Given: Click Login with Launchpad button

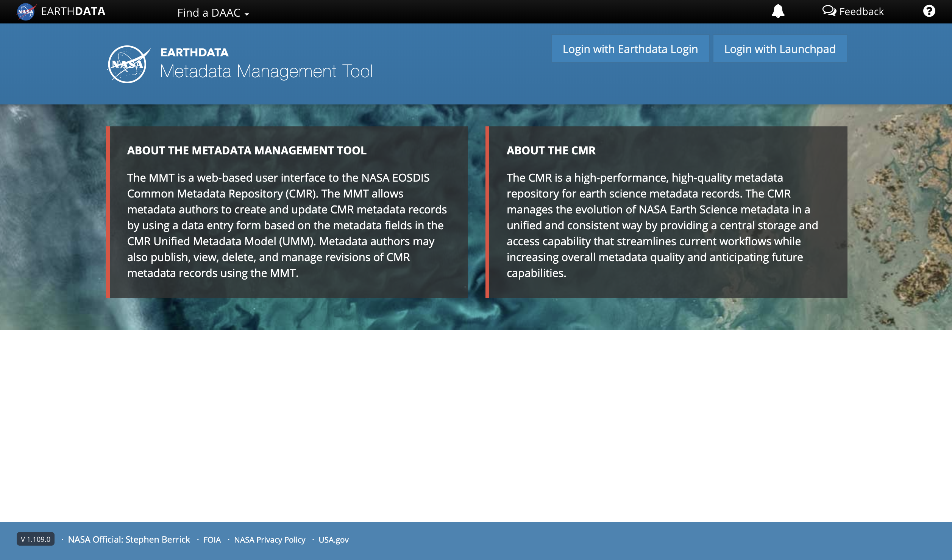Looking at the screenshot, I should [x=780, y=49].
